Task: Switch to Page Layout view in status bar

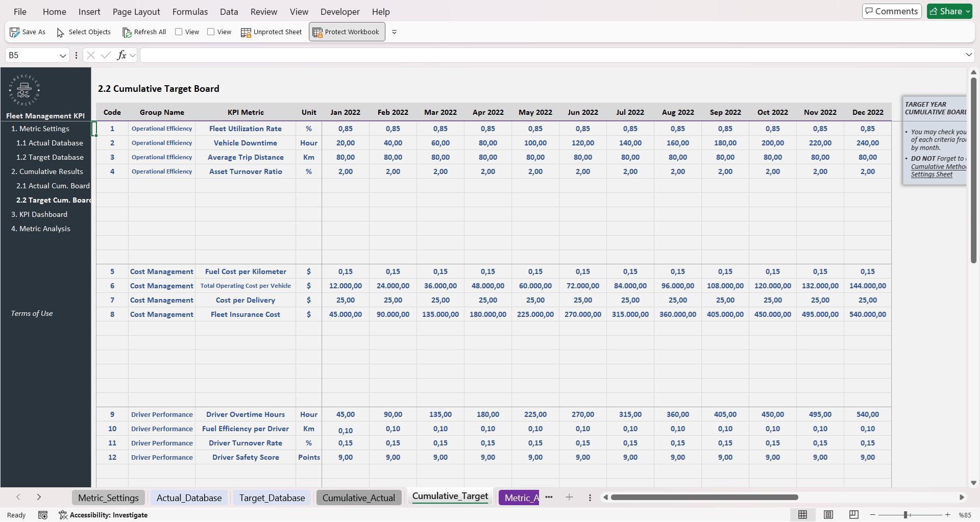Action: coord(829,515)
